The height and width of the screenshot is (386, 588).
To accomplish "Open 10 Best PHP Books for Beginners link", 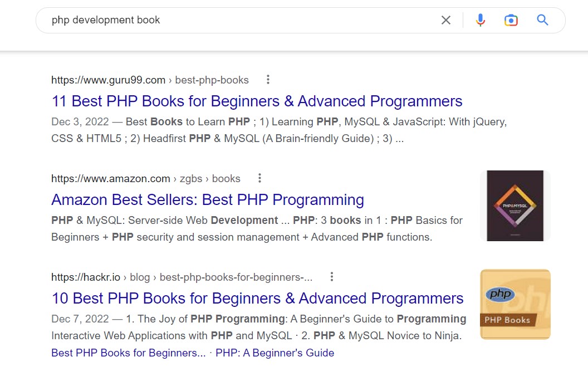I will coord(258,299).
